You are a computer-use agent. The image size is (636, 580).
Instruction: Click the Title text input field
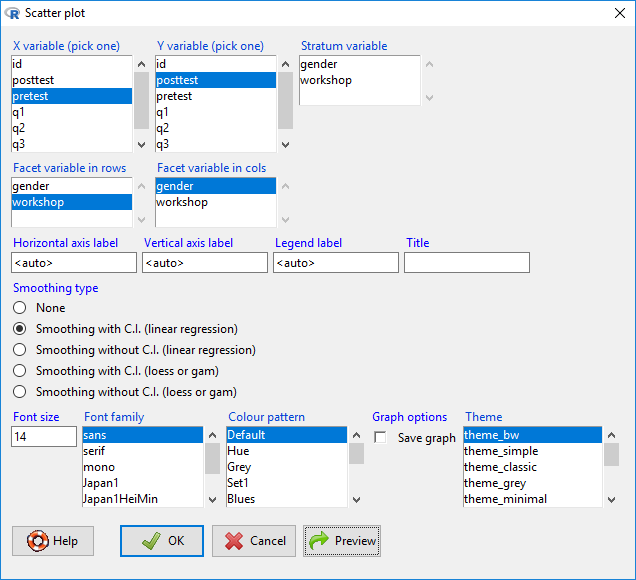tap(466, 263)
